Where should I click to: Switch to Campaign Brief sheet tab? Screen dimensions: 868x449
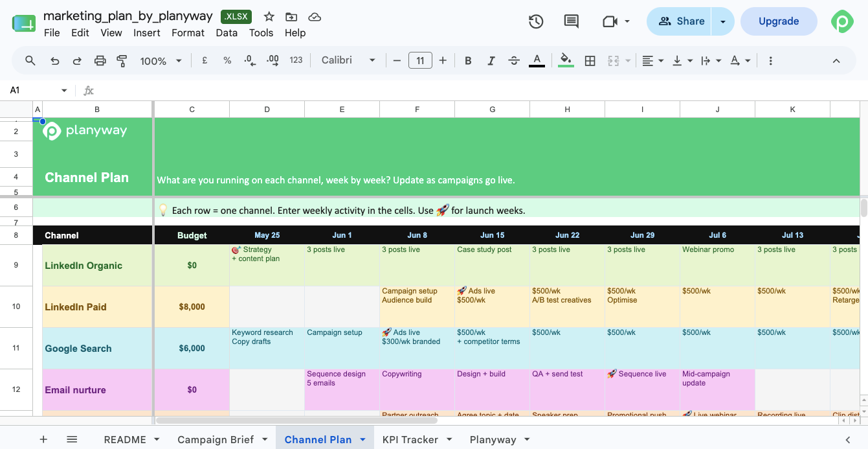(216, 439)
